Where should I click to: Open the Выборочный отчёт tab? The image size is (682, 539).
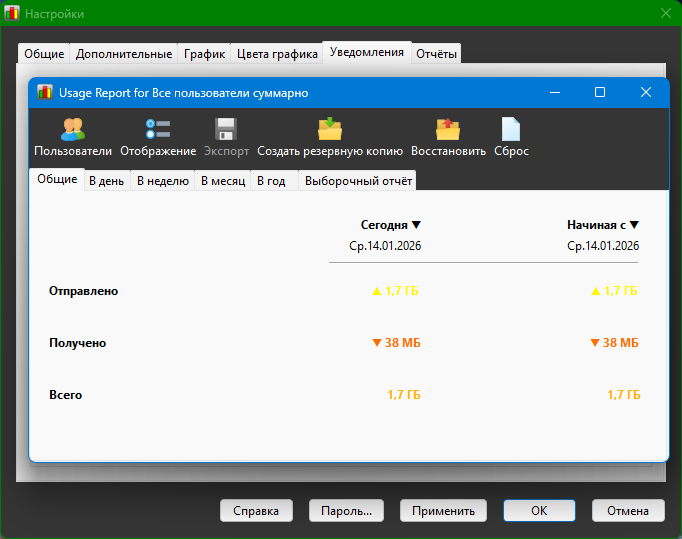tap(357, 181)
